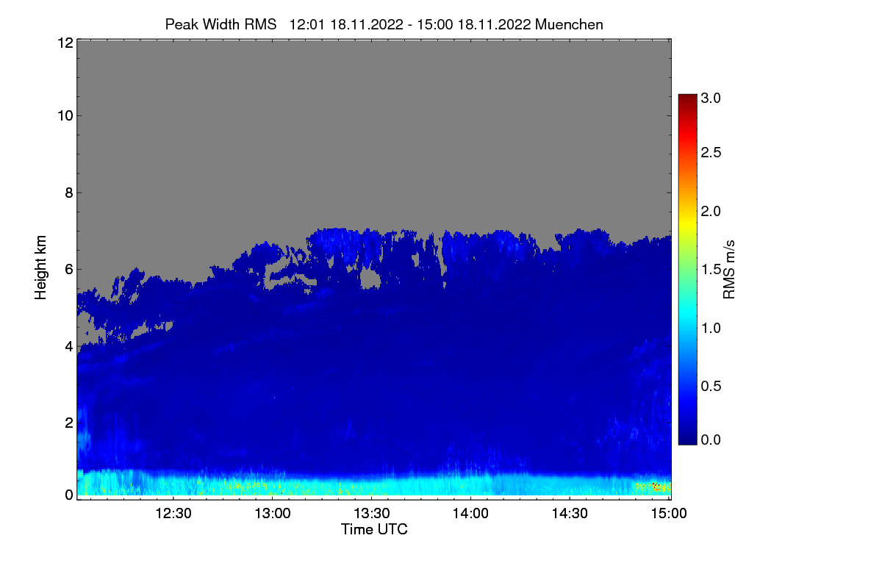Image resolution: width=882 pixels, height=588 pixels.
Task: Click the dark red top of the colorbar
Action: click(687, 99)
